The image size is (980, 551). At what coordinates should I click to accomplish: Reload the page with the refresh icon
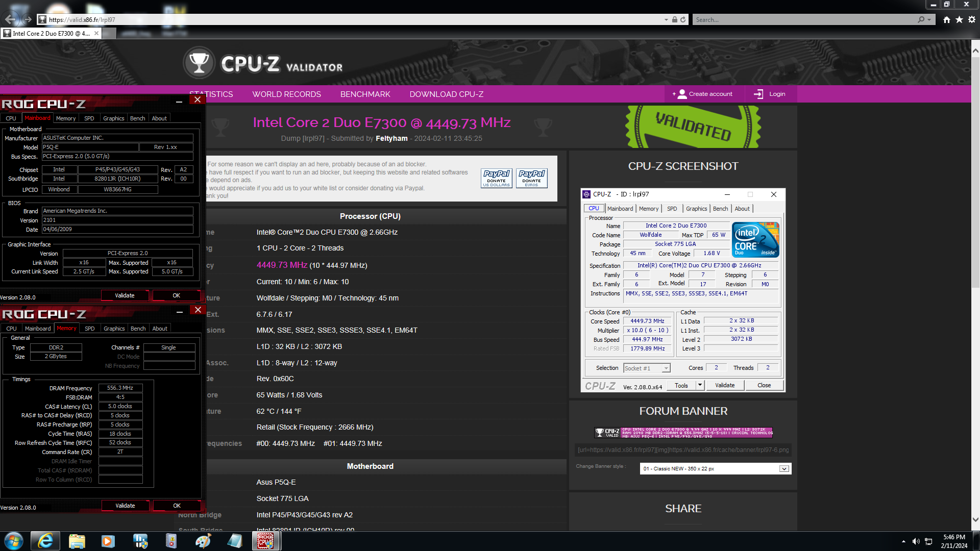tap(683, 19)
